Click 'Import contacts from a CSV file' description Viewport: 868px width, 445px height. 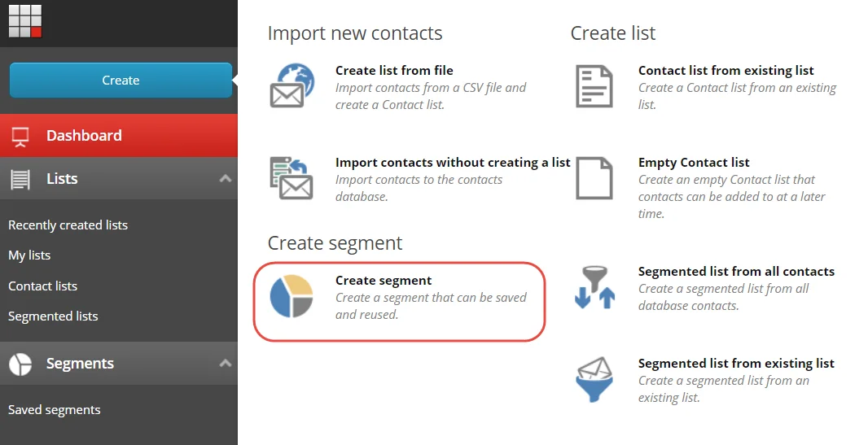(x=431, y=96)
